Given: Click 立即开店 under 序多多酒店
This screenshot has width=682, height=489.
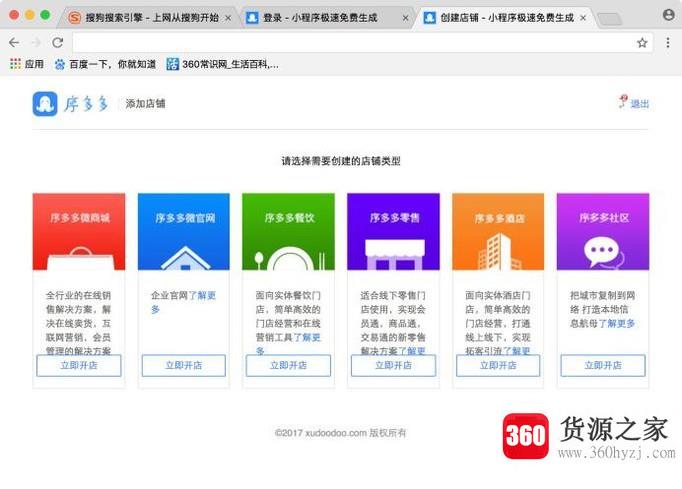Looking at the screenshot, I should (498, 365).
